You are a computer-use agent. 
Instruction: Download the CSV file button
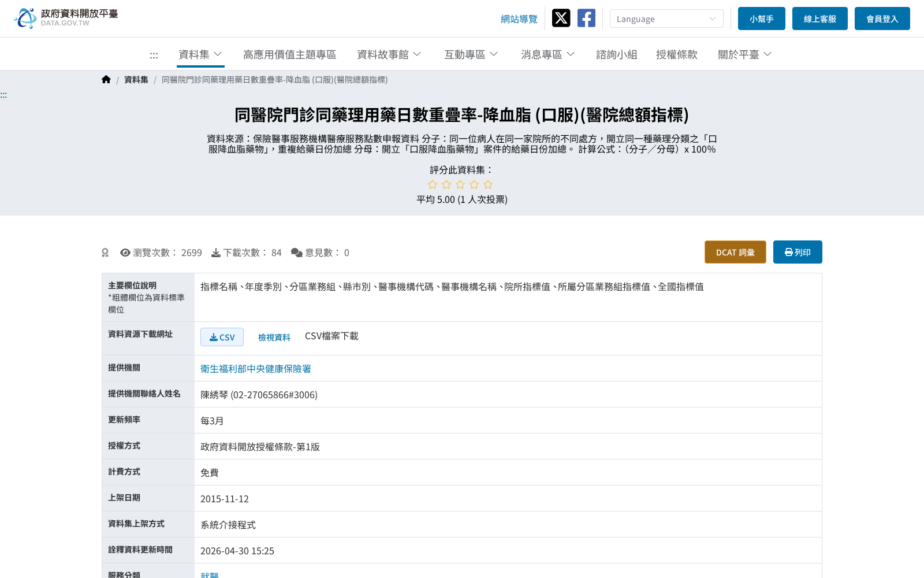(x=222, y=337)
